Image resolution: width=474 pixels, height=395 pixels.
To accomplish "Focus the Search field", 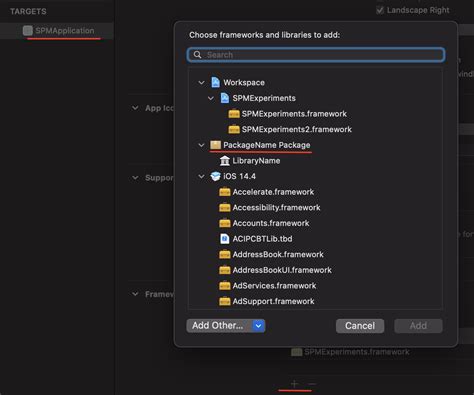I will click(x=316, y=55).
